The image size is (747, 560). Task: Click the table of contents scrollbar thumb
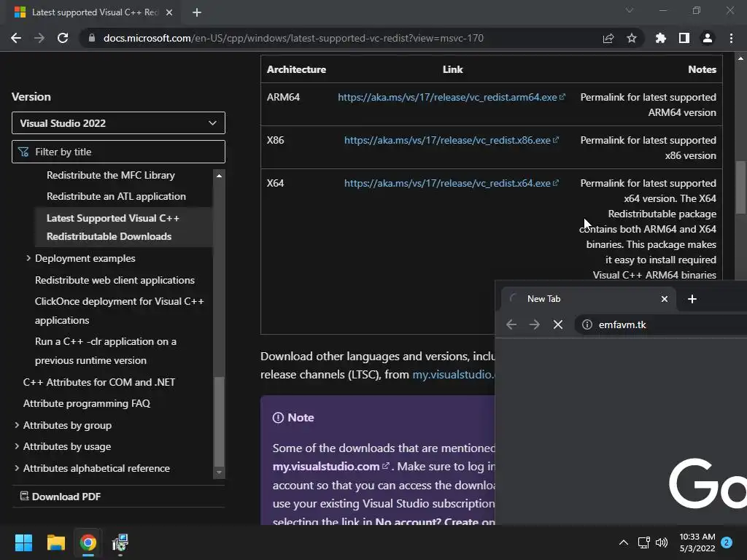point(219,421)
